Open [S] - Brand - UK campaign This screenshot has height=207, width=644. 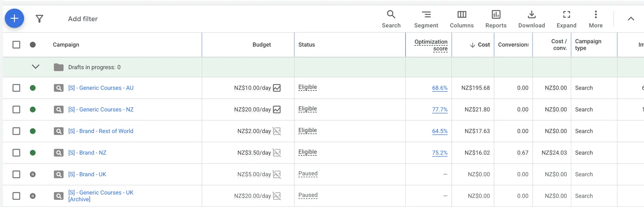pos(87,174)
